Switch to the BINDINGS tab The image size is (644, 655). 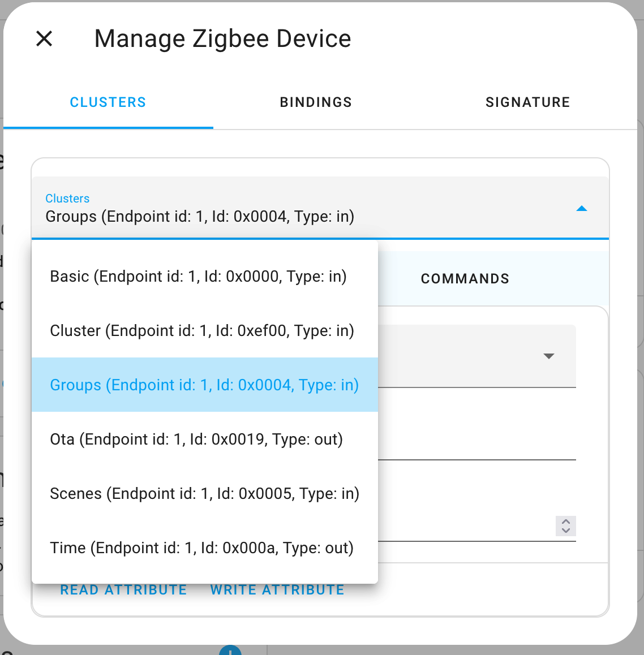tap(315, 102)
